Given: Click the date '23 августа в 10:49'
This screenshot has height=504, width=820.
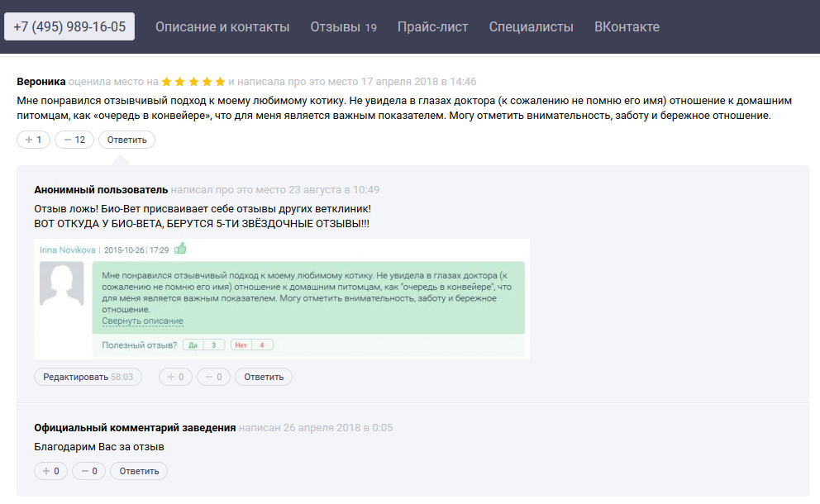Looking at the screenshot, I should point(334,190).
